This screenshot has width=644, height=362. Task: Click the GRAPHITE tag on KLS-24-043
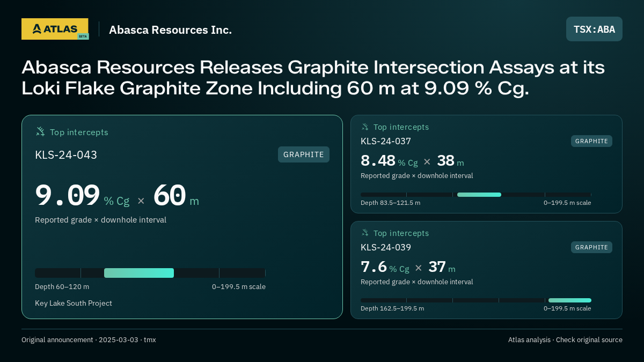[x=304, y=154]
